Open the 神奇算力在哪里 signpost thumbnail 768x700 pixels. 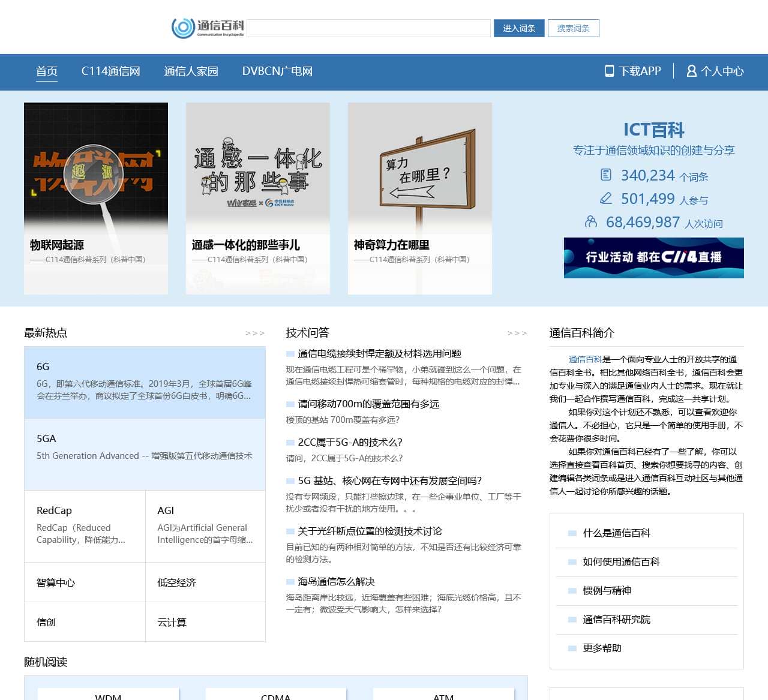[420, 168]
